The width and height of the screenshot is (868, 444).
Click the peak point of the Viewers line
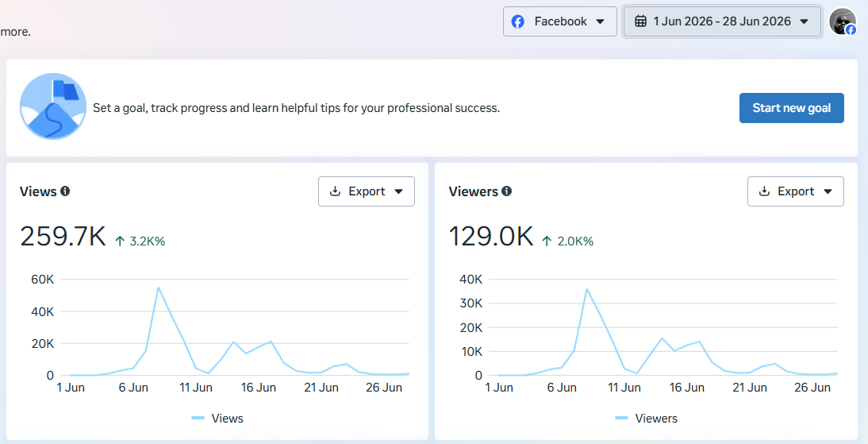tap(587, 289)
